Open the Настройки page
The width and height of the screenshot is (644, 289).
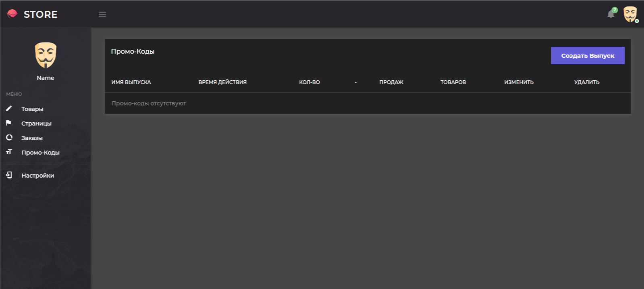pyautogui.click(x=37, y=176)
